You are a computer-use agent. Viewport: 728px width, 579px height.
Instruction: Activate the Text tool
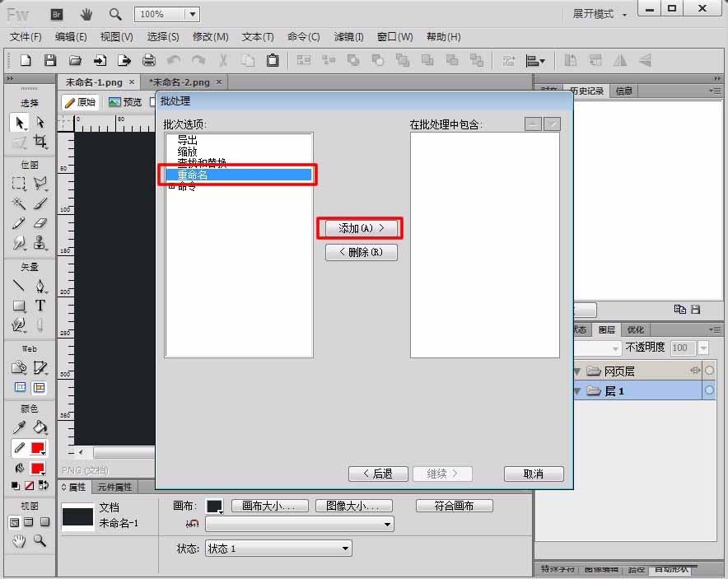[38, 306]
